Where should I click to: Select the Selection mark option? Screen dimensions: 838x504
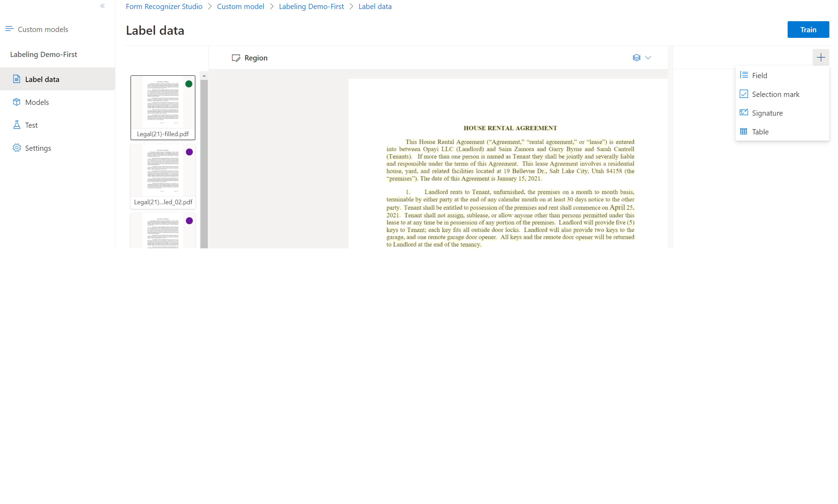click(774, 93)
